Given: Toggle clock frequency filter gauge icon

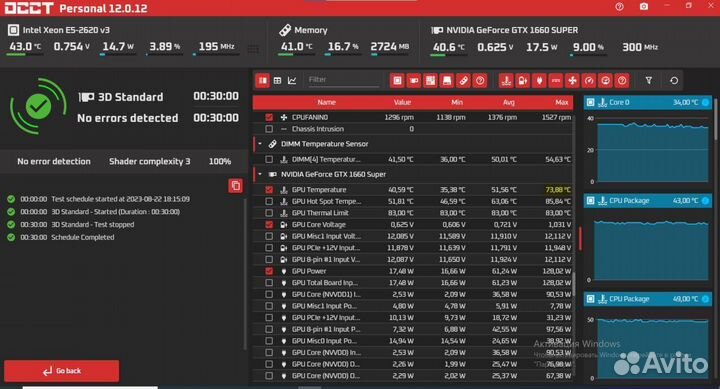Looking at the screenshot, I should (589, 80).
